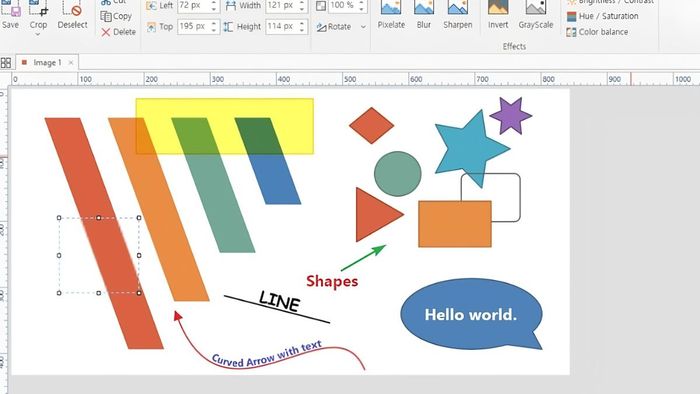Click the Height icon

[x=228, y=27]
